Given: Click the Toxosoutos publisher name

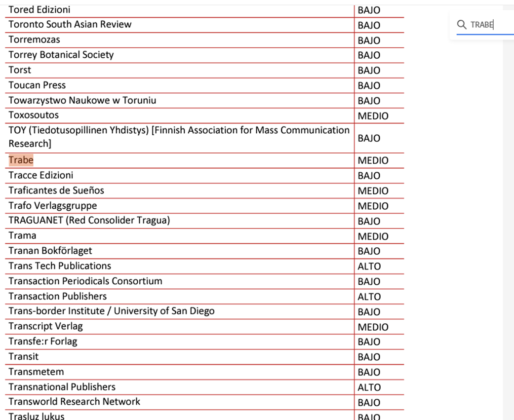Looking at the screenshot, I should tap(34, 115).
